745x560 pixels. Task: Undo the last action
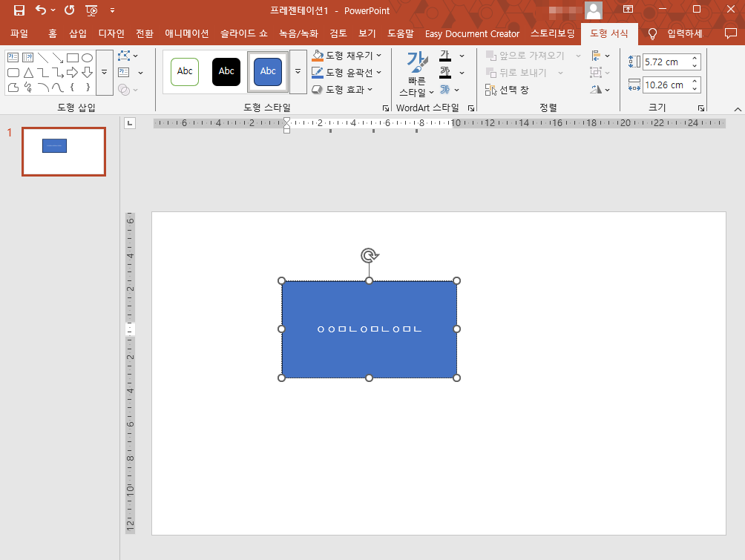pyautogui.click(x=41, y=10)
